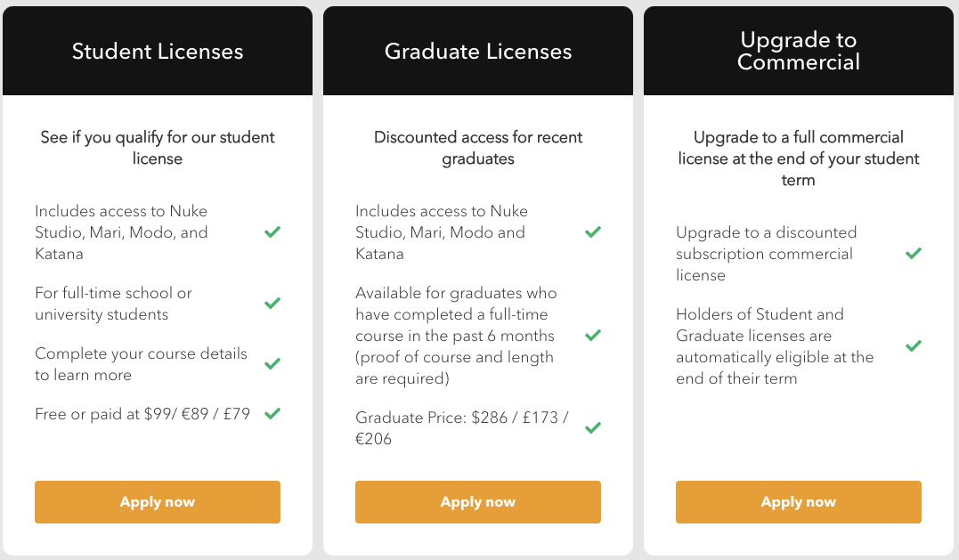Click 'See if you qualify for our student license' text
959x560 pixels.
pyautogui.click(x=158, y=148)
